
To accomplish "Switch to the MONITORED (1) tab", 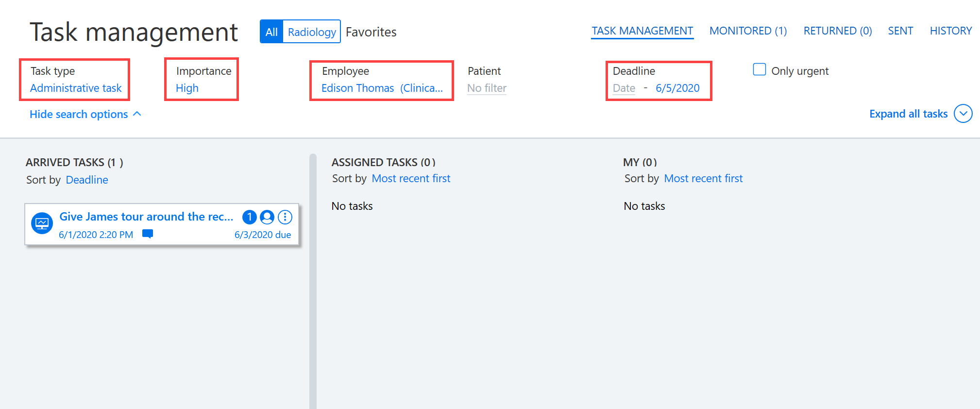I will point(748,31).
